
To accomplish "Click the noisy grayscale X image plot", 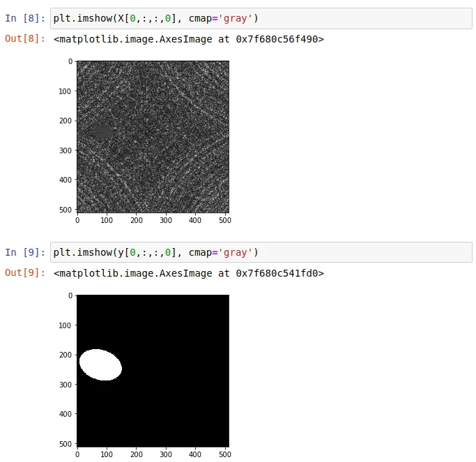I will tap(153, 137).
